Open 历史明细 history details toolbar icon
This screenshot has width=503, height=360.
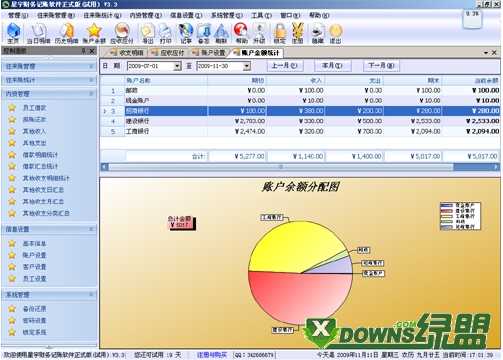pyautogui.click(x=66, y=33)
